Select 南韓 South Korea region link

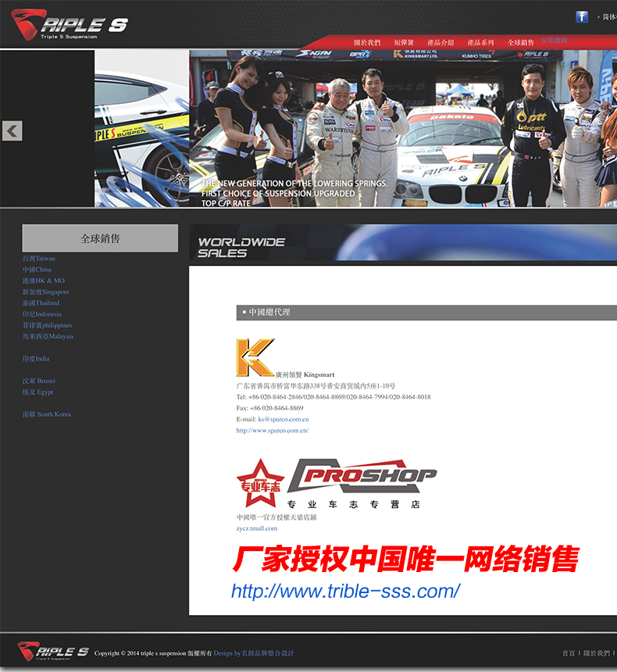coord(47,414)
